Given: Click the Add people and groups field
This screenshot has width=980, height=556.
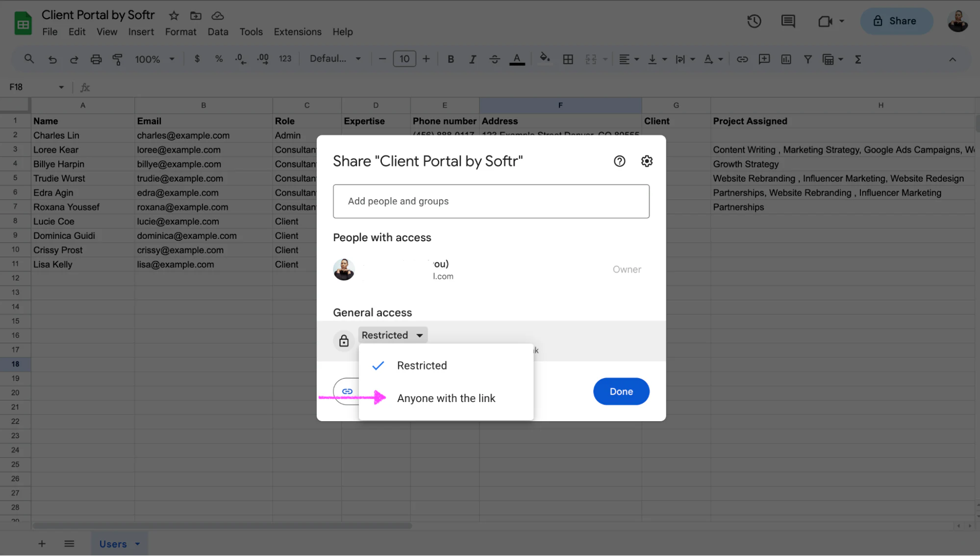Looking at the screenshot, I should [491, 201].
